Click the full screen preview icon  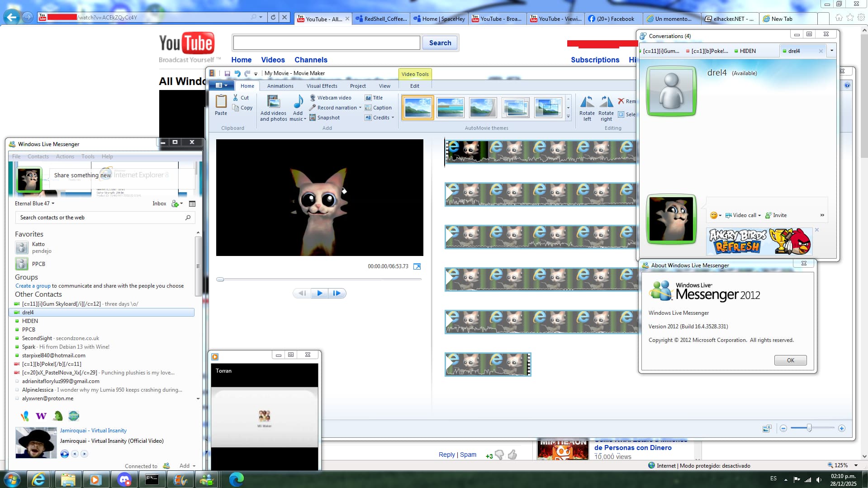(x=417, y=266)
